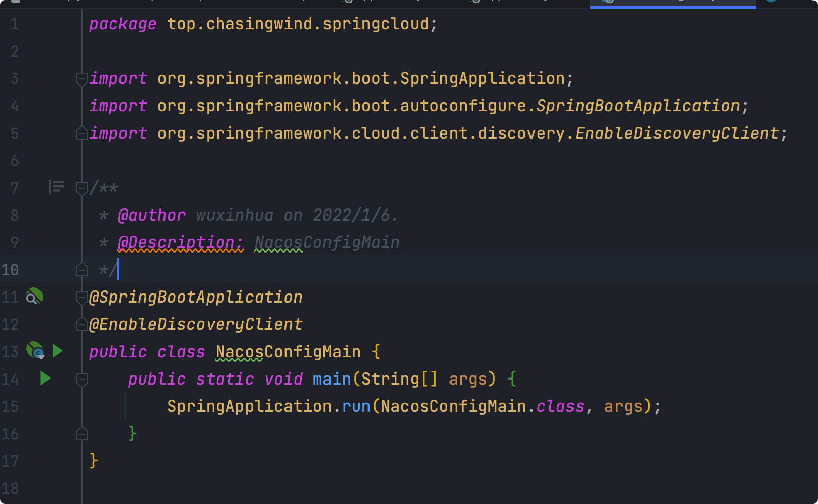The width and height of the screenshot is (818, 504).
Task: Toggle rendered view of the doc comment
Action: pyautogui.click(x=56, y=187)
